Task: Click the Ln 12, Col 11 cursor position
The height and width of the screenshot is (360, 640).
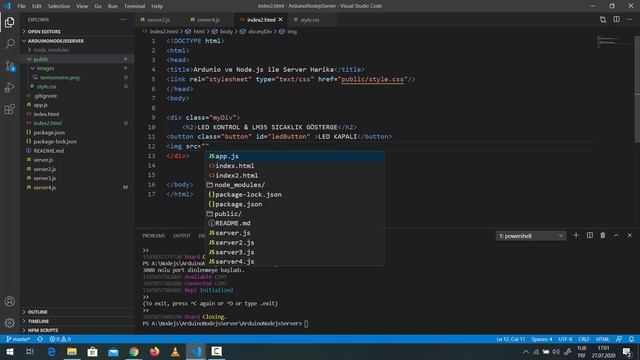Action: [511, 339]
